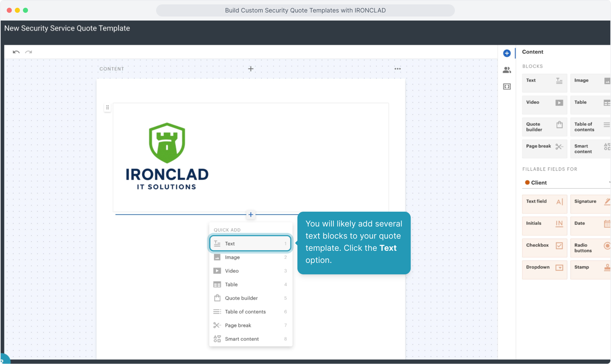The height and width of the screenshot is (364, 611).
Task: Open the variables bracket icon in sidebar
Action: point(506,87)
